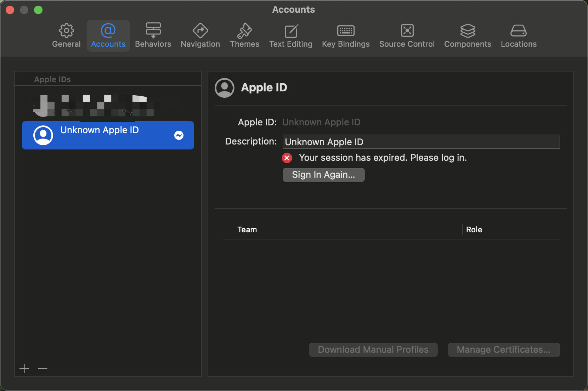Click the greyed Unknown Apple ID value
Screen dimensions: 588x391
click(321, 122)
